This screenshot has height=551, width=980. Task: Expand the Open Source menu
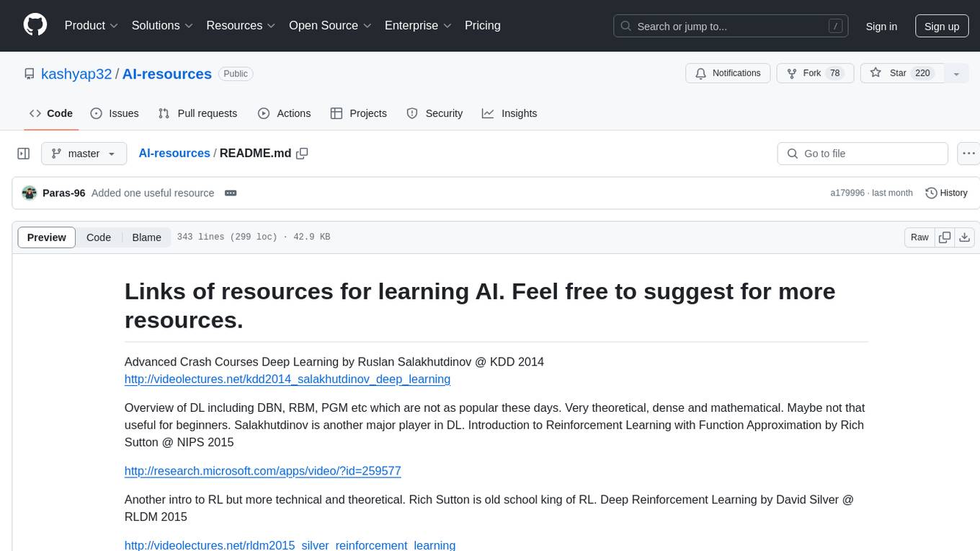pos(330,25)
